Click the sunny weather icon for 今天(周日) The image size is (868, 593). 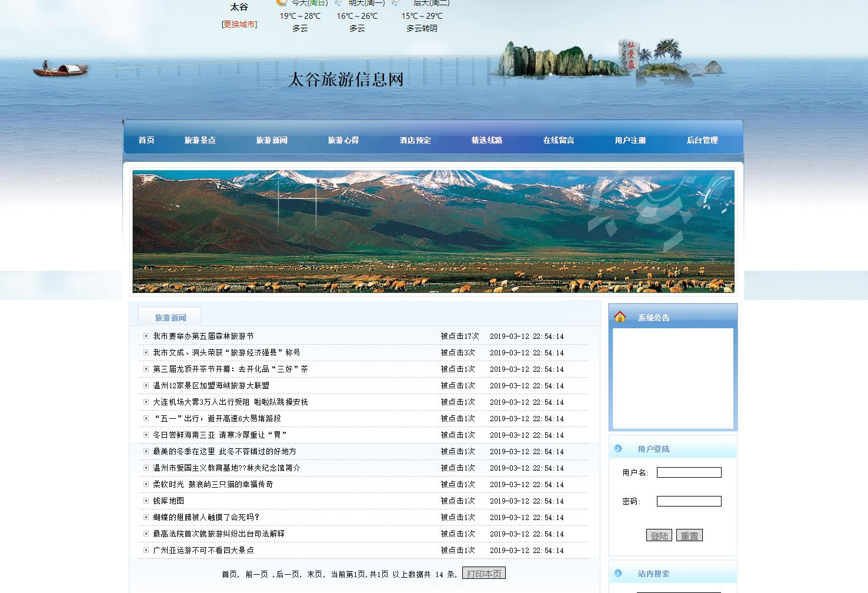281,4
